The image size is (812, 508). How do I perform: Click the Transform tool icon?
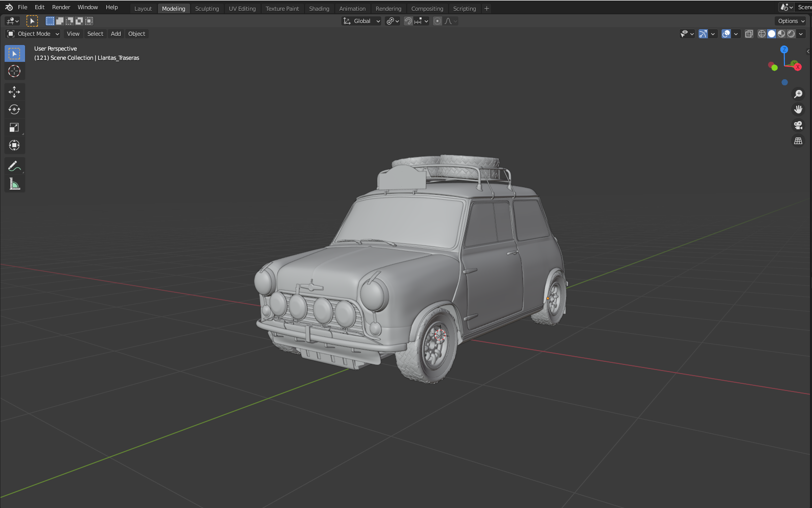pos(14,146)
